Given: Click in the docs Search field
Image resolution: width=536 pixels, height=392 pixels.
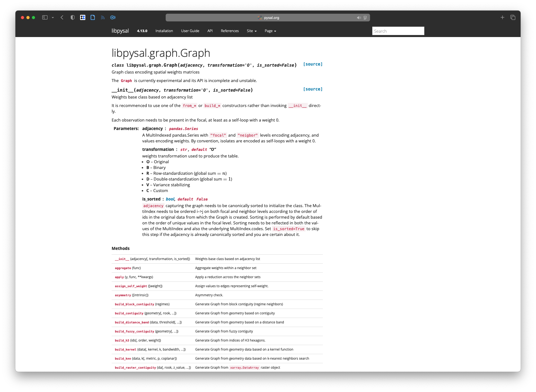Looking at the screenshot, I should tap(398, 31).
